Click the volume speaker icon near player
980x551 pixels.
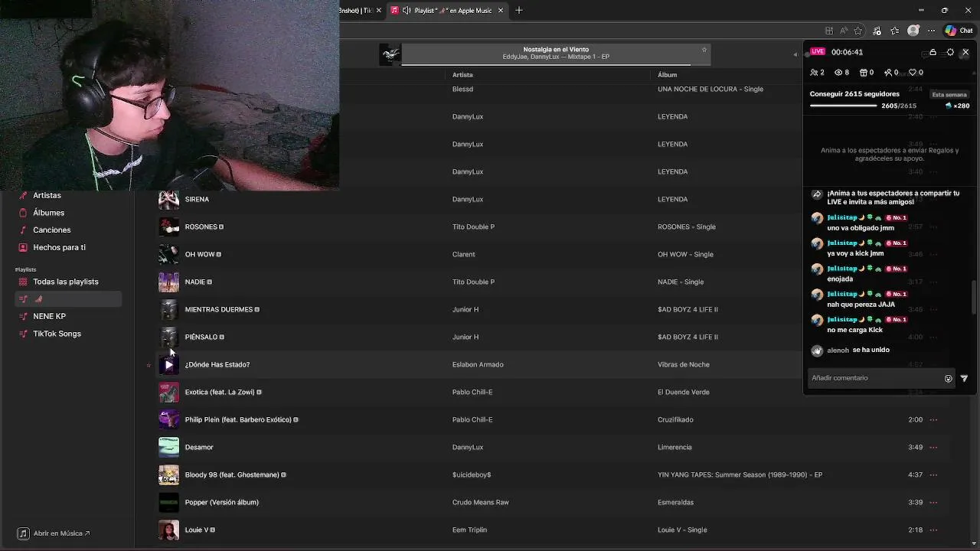tap(795, 54)
